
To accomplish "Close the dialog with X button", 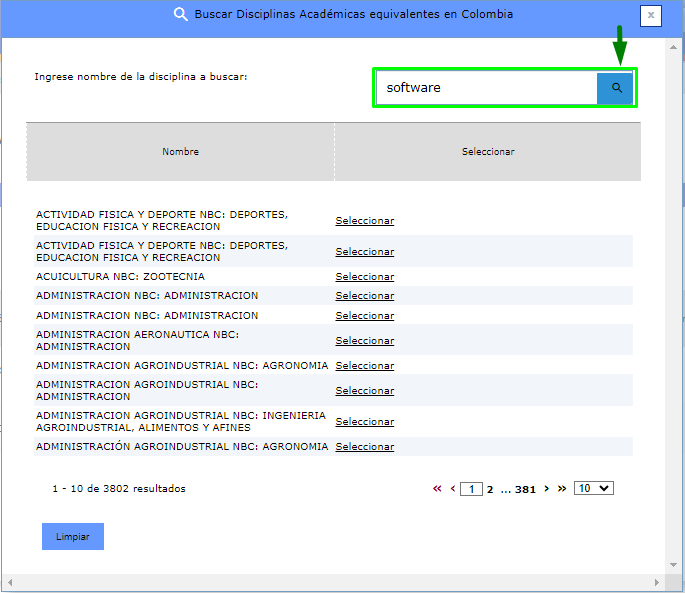I will (x=651, y=15).
